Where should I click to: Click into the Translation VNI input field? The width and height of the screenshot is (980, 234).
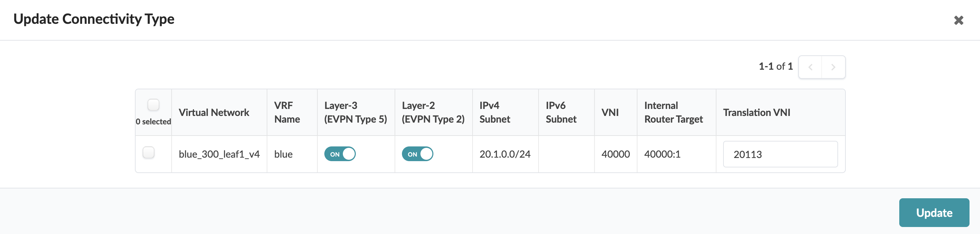780,154
